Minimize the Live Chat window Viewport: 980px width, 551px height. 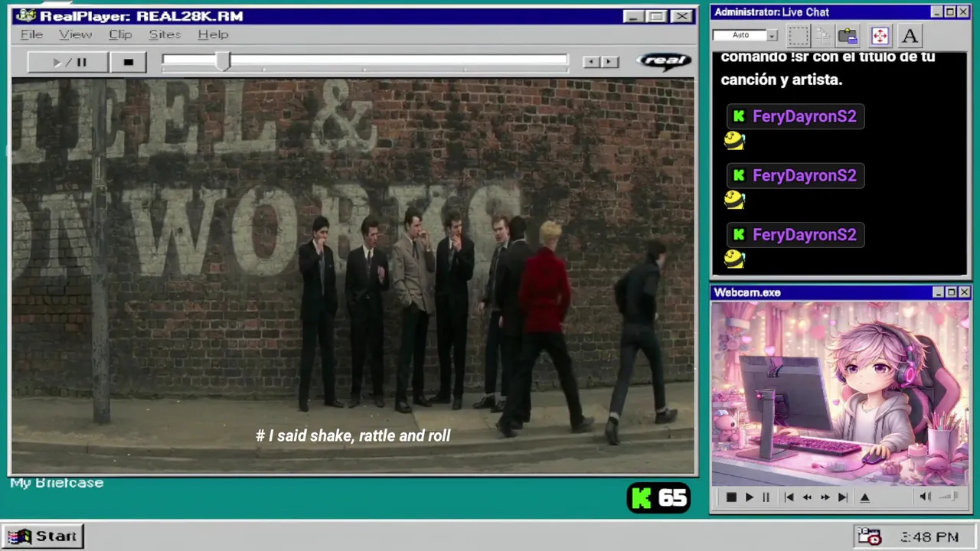pyautogui.click(x=937, y=12)
